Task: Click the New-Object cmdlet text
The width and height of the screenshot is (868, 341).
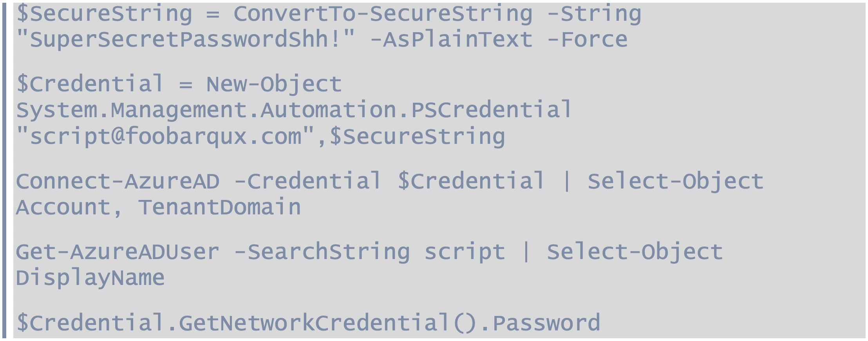Action: (274, 84)
